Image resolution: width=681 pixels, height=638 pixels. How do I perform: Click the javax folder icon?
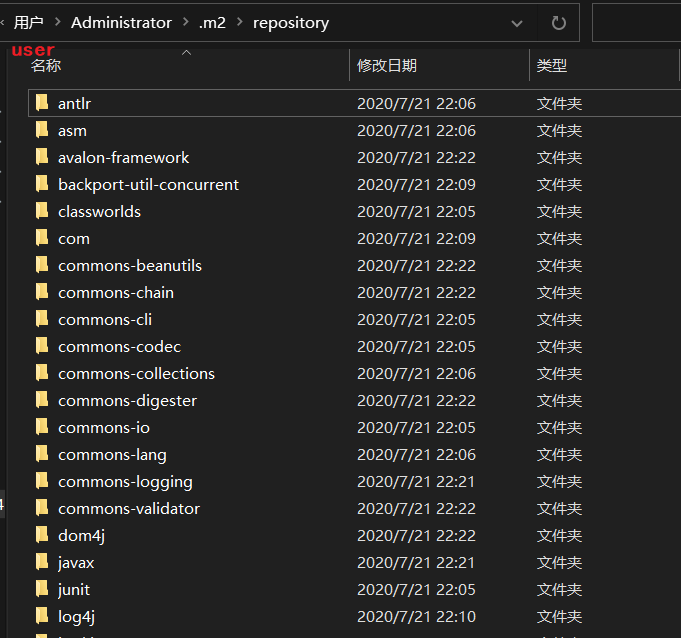(x=42, y=562)
